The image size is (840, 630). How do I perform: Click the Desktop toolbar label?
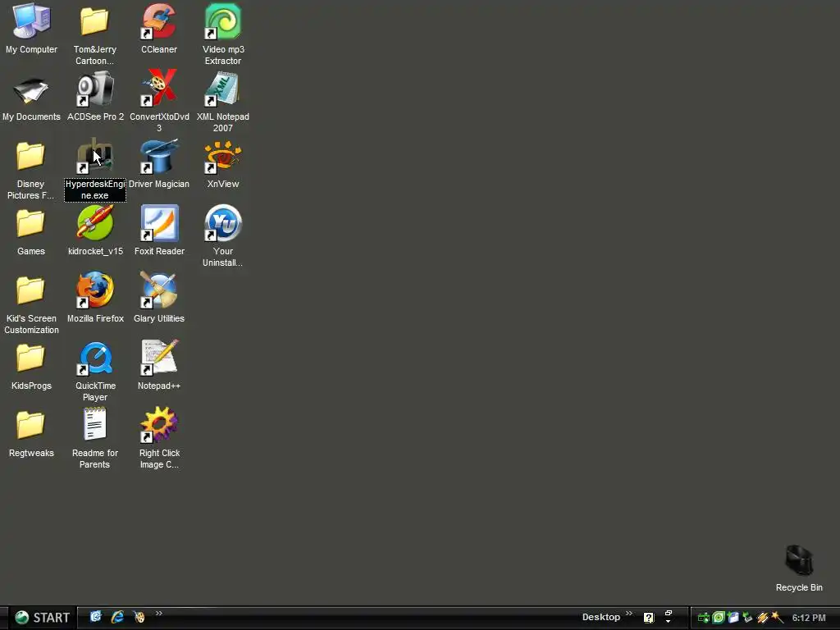pos(601,617)
